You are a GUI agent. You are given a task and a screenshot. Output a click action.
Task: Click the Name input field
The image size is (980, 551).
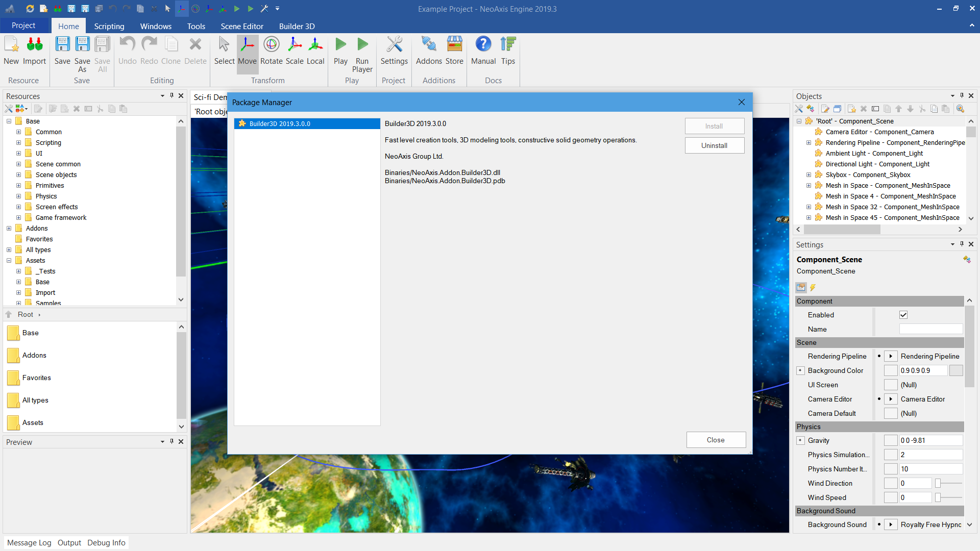click(930, 329)
